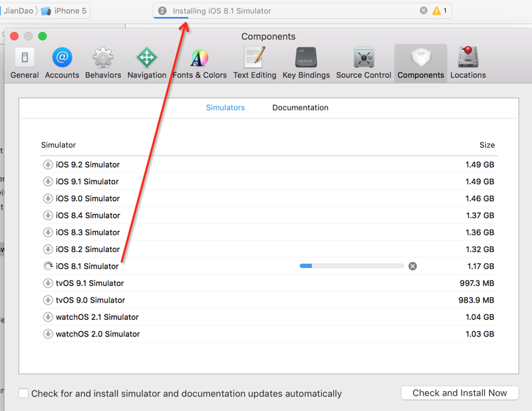Select the JianDao scheme in the toolbar
This screenshot has height=411, width=532.
17,11
